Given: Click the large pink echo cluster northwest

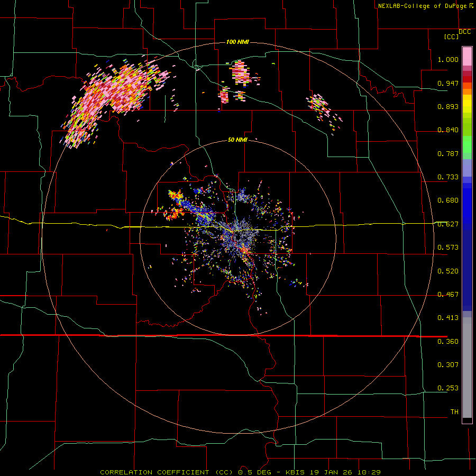Looking at the screenshot, I should click(x=114, y=98).
